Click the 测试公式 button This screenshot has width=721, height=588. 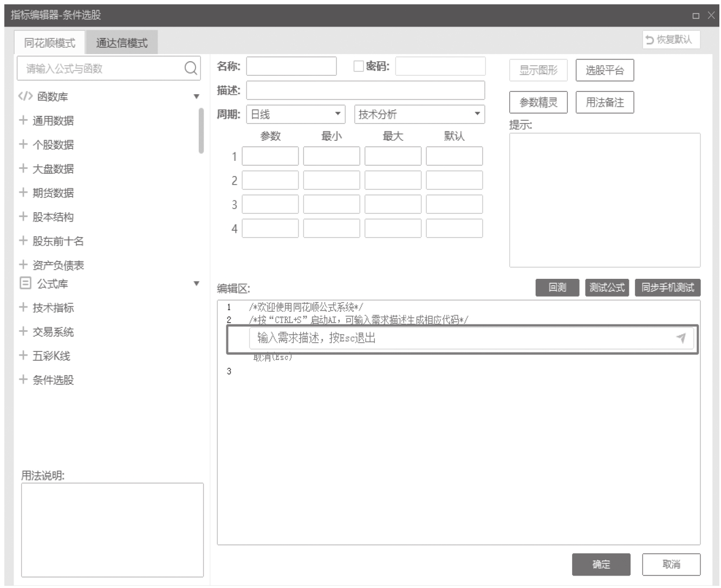pos(607,288)
